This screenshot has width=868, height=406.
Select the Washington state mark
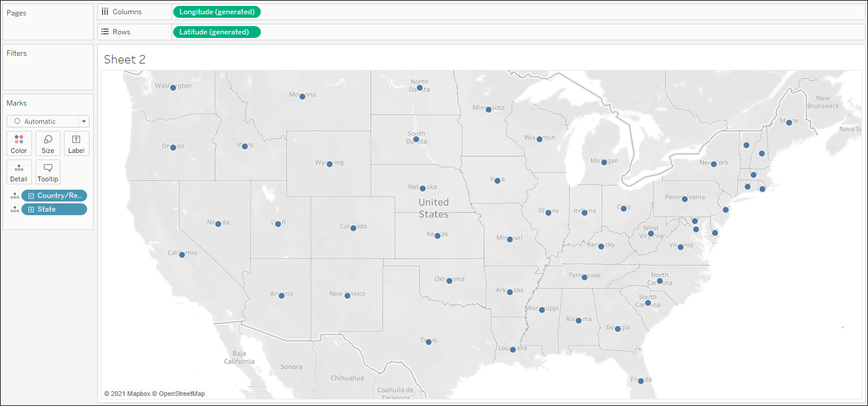pos(173,88)
